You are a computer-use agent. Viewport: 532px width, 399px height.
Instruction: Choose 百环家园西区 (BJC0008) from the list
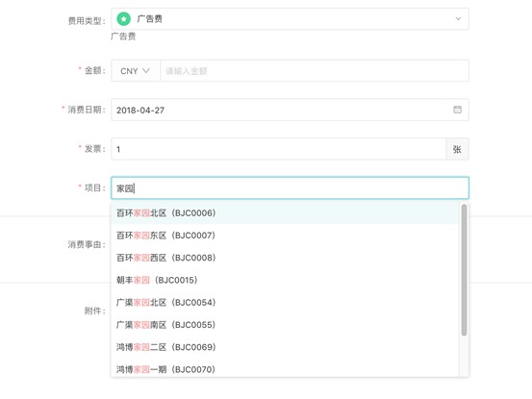click(x=285, y=258)
